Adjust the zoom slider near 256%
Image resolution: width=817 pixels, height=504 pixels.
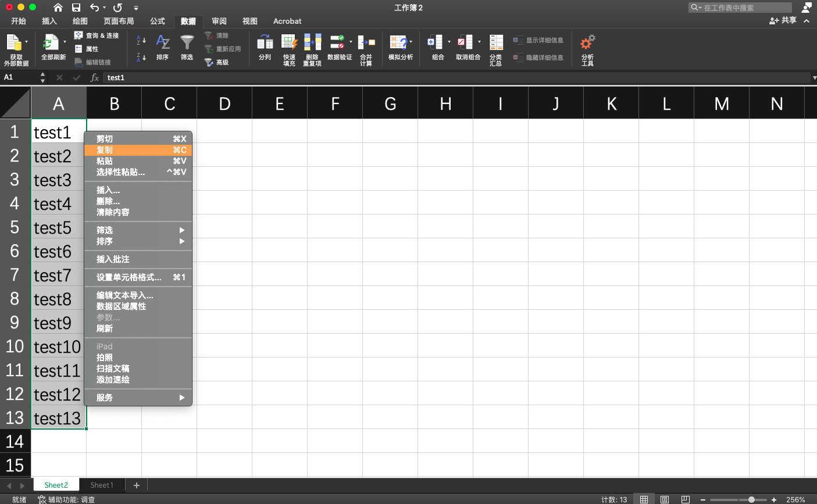751,499
